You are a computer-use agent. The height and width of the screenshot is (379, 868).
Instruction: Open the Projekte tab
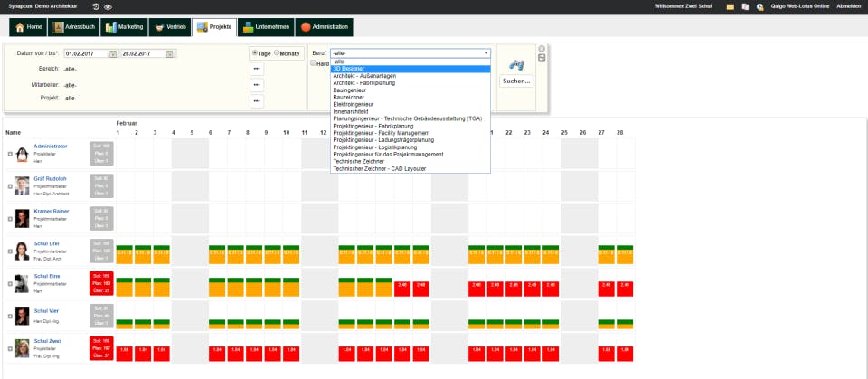pyautogui.click(x=214, y=27)
